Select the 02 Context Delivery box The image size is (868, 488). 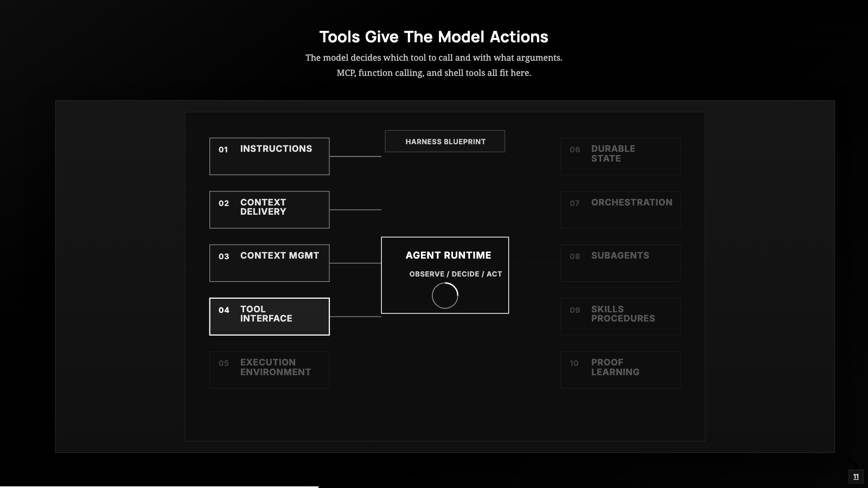269,209
